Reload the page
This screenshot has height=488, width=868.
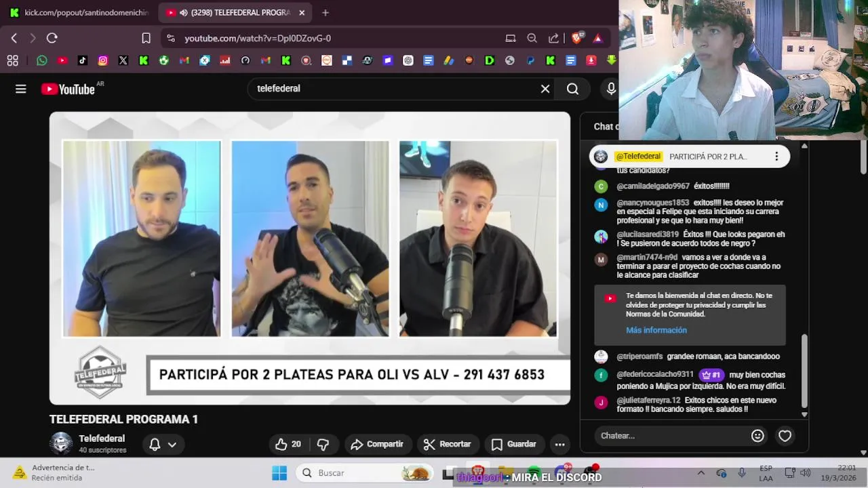click(x=52, y=39)
